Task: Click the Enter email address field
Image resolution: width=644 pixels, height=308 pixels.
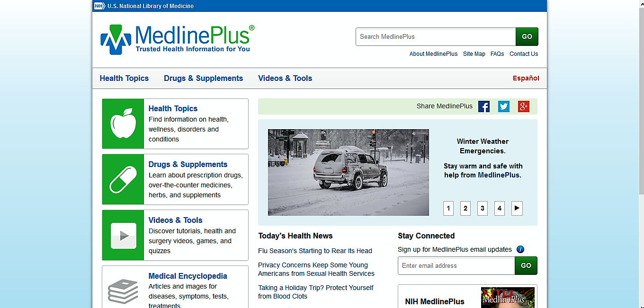Action: coord(456,266)
